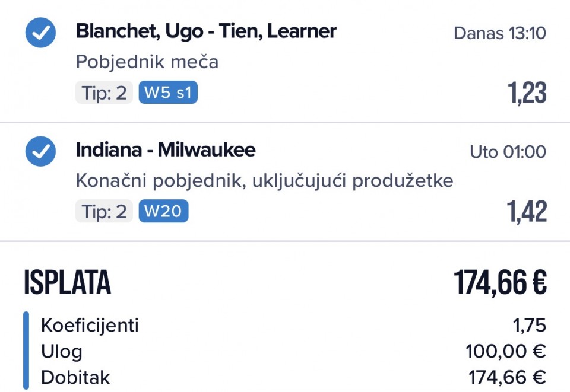Click the 1,23 odds value
This screenshot has height=392, width=570.
coord(526,93)
